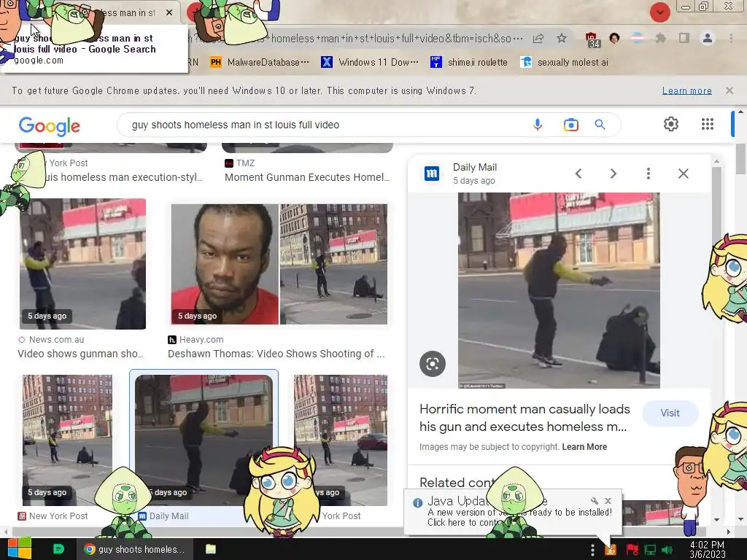Click horizontal scrollbar right arrow
The image size is (747, 560).
[x=728, y=532]
